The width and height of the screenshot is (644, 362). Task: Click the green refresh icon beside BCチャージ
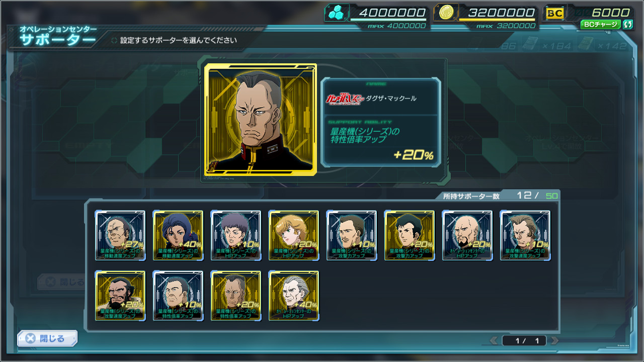[x=627, y=24]
